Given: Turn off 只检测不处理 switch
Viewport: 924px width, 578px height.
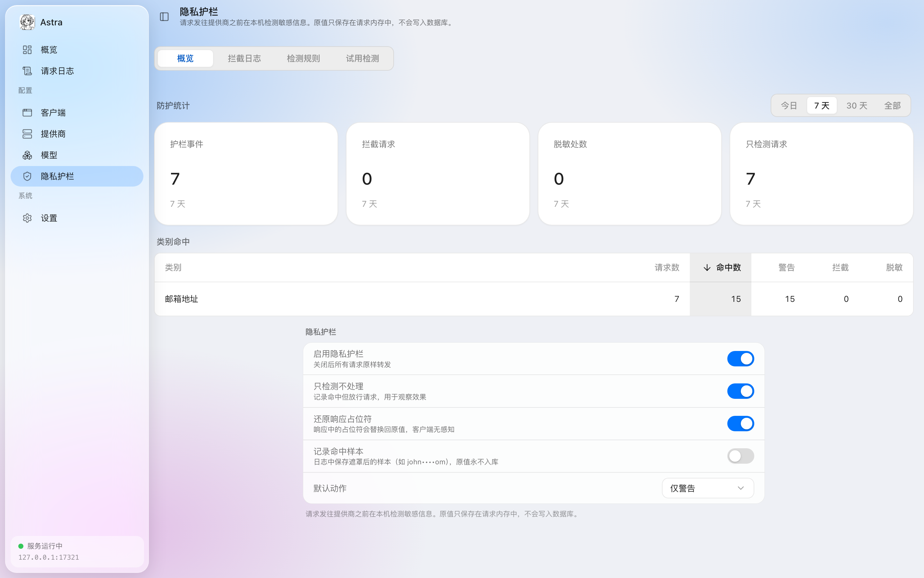Looking at the screenshot, I should 740,391.
